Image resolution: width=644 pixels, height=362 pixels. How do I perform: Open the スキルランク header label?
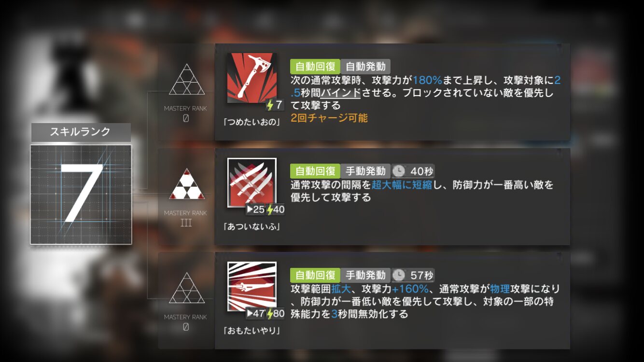click(81, 132)
